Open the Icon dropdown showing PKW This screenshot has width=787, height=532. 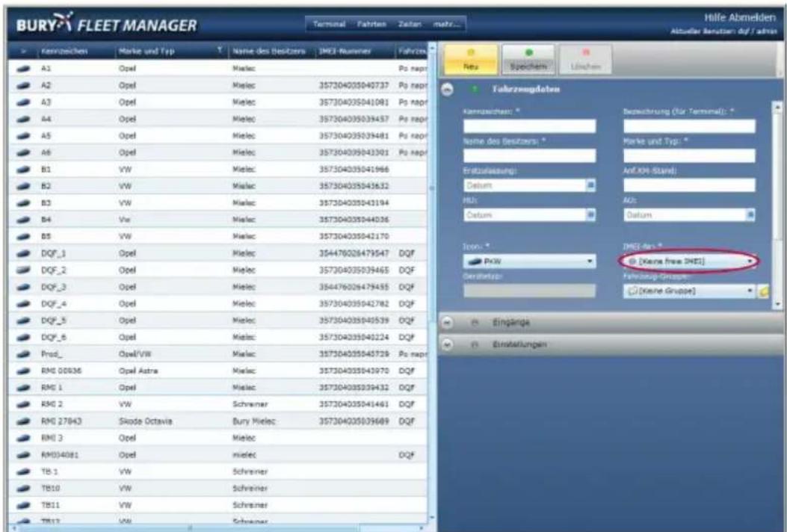tap(529, 262)
